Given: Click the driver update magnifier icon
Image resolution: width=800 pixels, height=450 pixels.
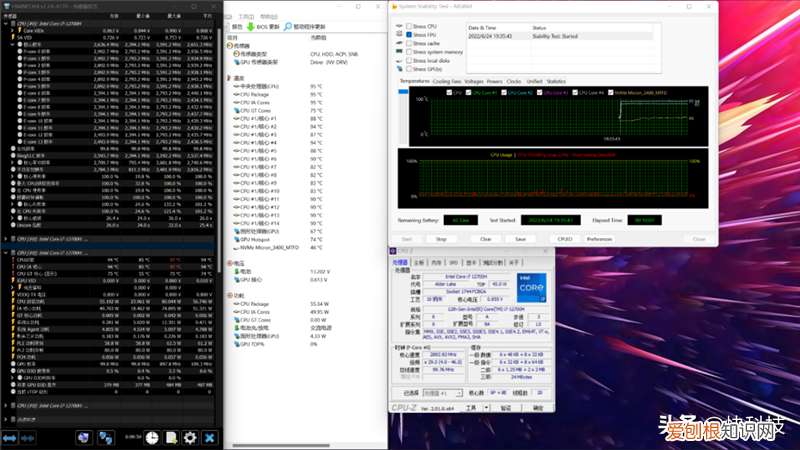Looking at the screenshot, I should point(288,27).
